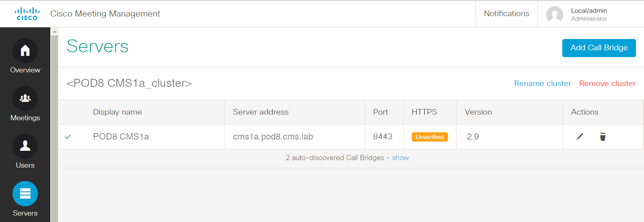The image size is (644, 222).
Task: Show the auto-discovered Call Bridges
Action: 400,158
